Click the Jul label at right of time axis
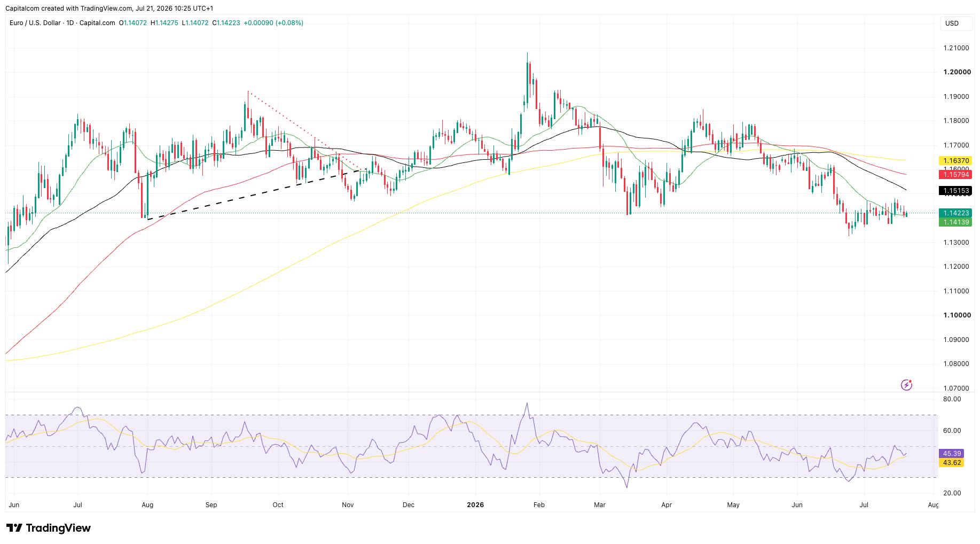This screenshot has width=980, height=544. click(x=864, y=504)
